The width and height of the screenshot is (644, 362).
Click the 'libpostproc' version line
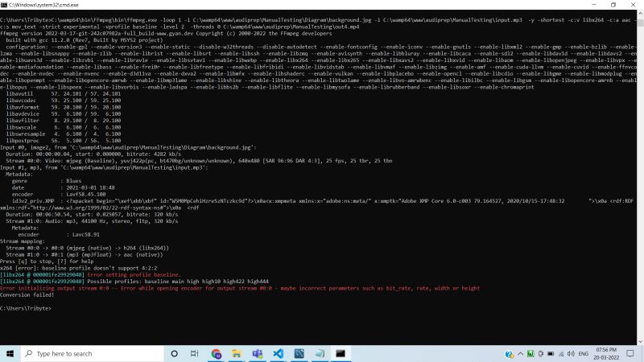tap(64, 140)
